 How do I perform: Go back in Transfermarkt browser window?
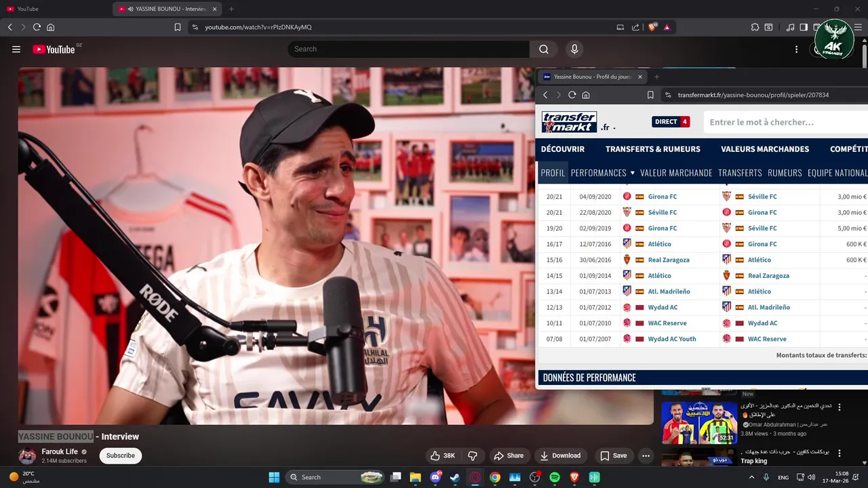point(545,95)
